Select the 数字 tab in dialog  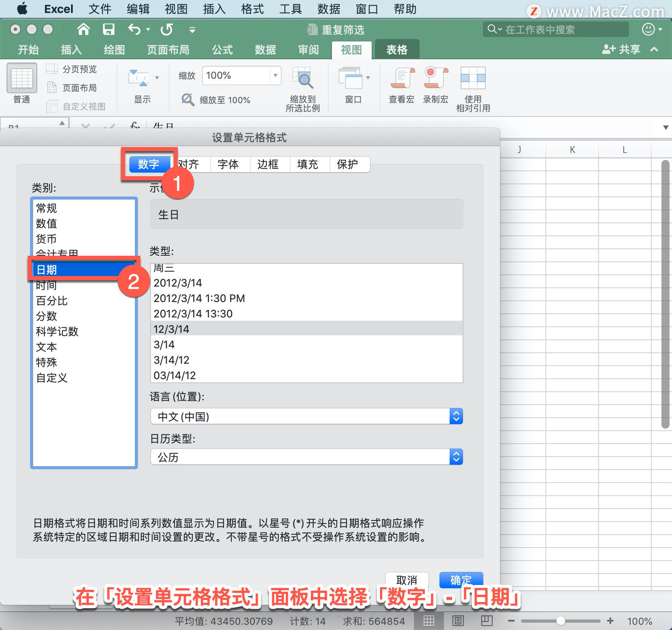click(149, 164)
